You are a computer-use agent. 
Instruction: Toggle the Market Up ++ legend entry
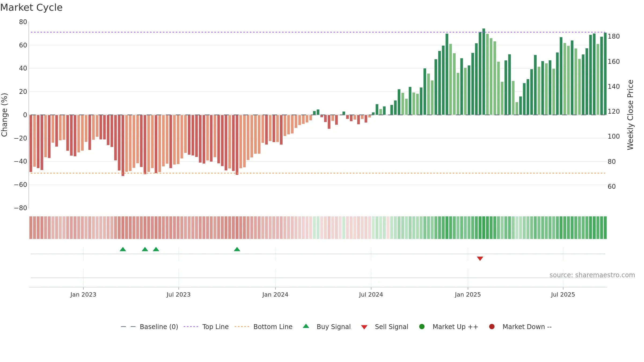448,327
